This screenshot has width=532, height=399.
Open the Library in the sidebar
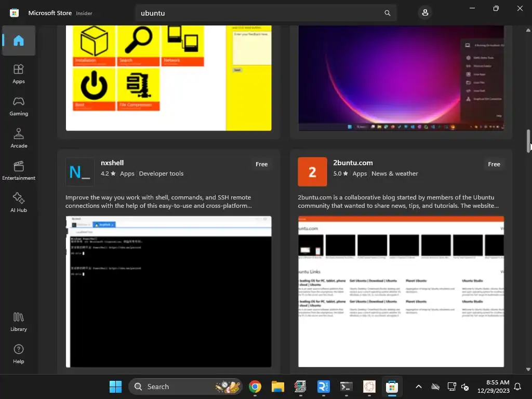(x=19, y=322)
